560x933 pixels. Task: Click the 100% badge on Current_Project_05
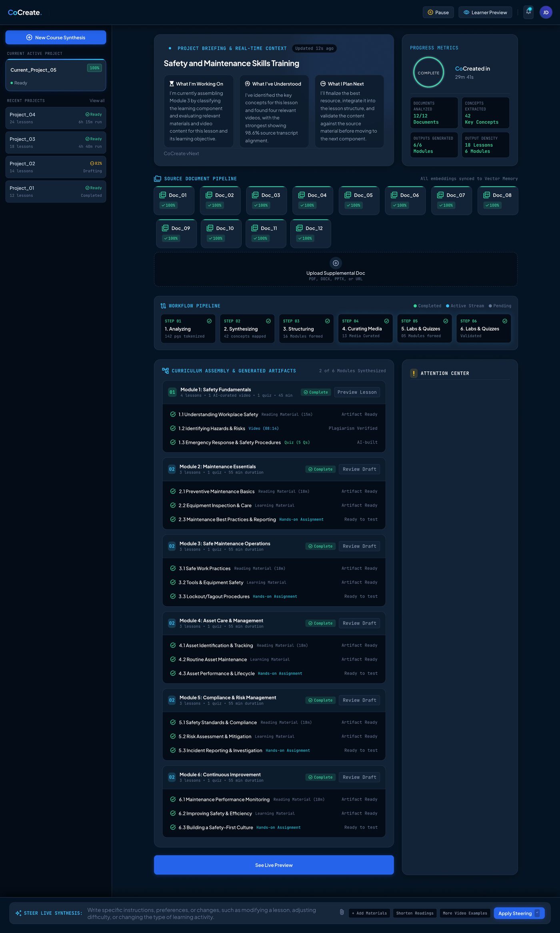click(94, 68)
